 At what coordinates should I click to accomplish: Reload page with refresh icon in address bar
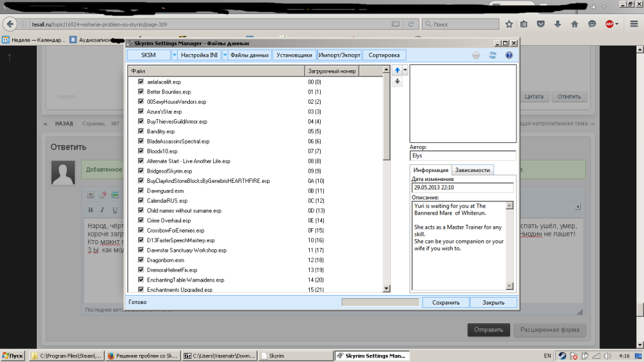(x=410, y=24)
